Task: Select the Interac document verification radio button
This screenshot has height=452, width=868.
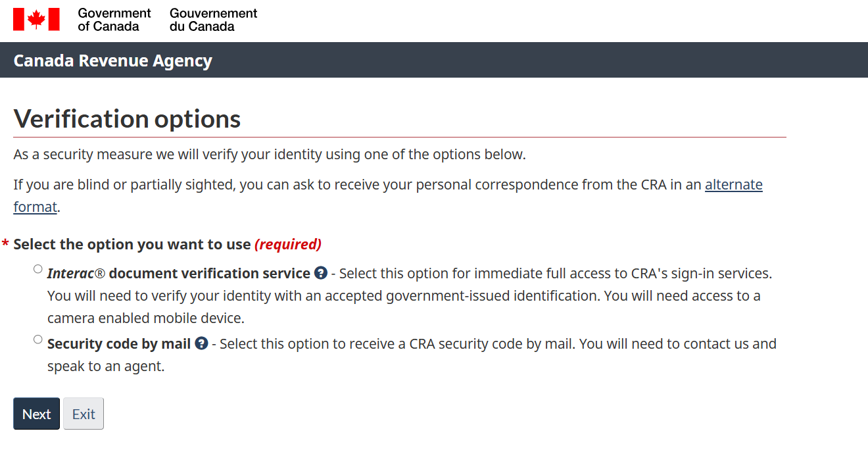Action: (38, 269)
